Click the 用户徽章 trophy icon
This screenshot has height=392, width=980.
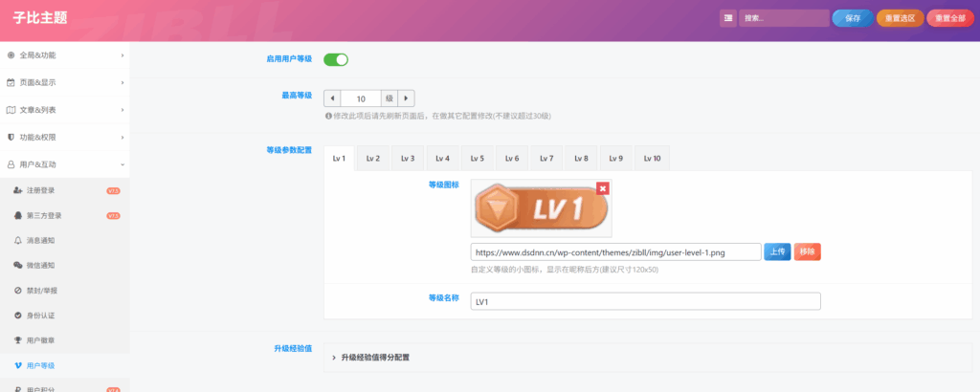18,340
